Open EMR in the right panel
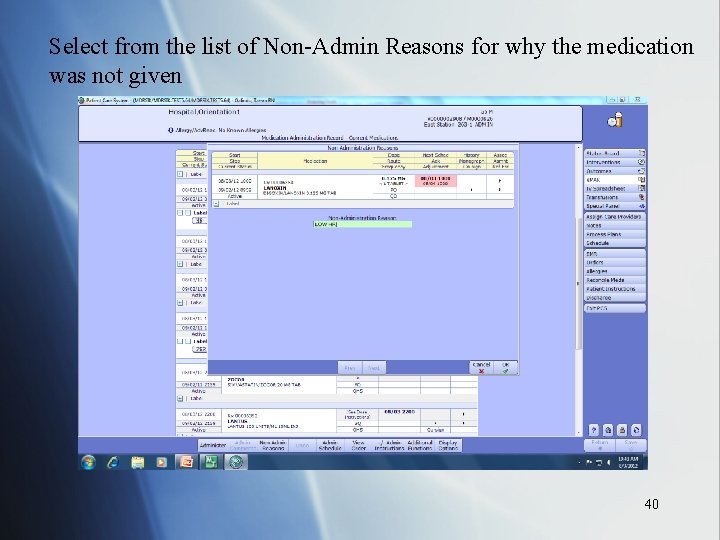Viewport: 720px width, 540px height. point(615,253)
